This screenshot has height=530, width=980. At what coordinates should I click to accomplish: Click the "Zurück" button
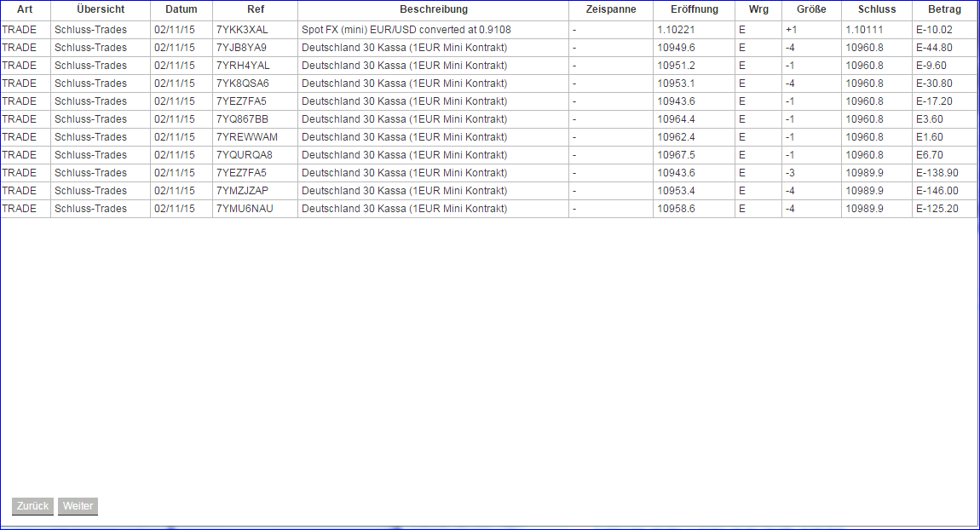click(32, 506)
